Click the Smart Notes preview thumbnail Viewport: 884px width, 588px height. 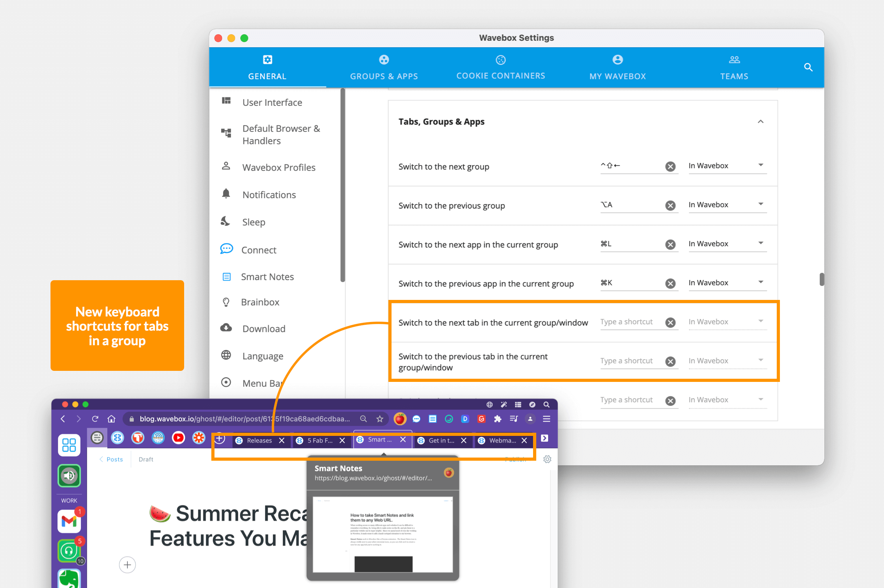tap(383, 535)
